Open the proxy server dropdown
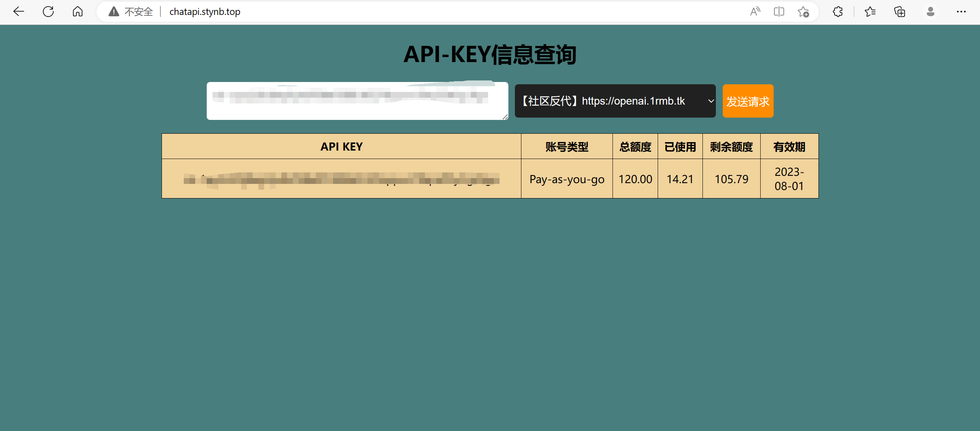Image resolution: width=980 pixels, height=431 pixels. (x=615, y=101)
